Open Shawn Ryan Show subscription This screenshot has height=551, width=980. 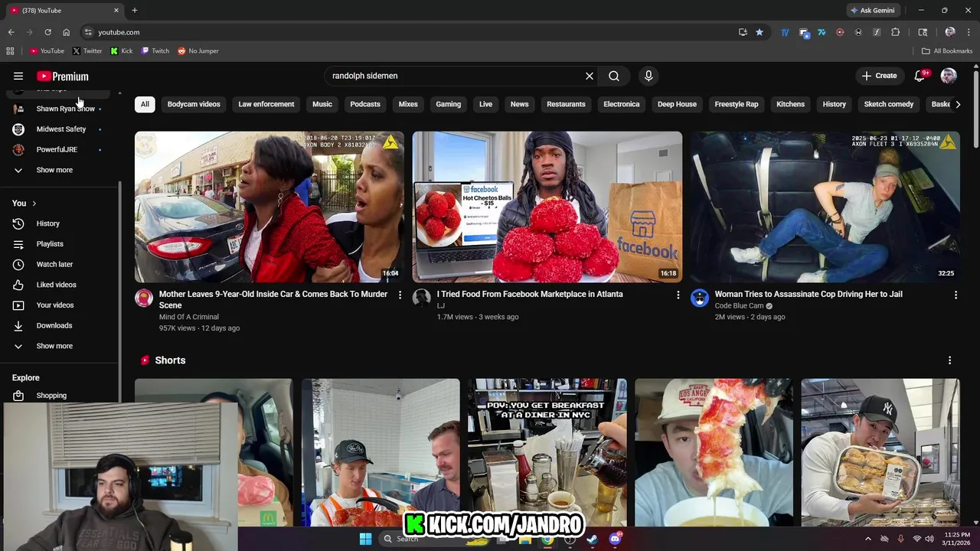(x=61, y=109)
